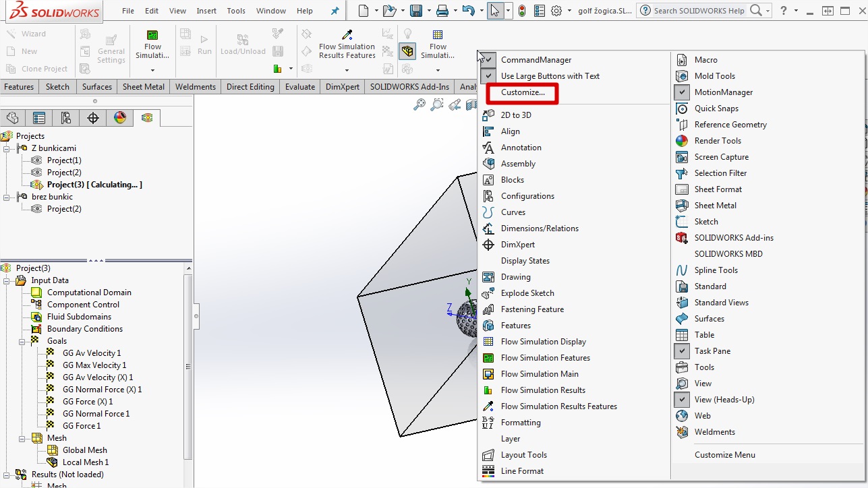The width and height of the screenshot is (868, 488).
Task: Open the Insert menu
Action: [206, 11]
